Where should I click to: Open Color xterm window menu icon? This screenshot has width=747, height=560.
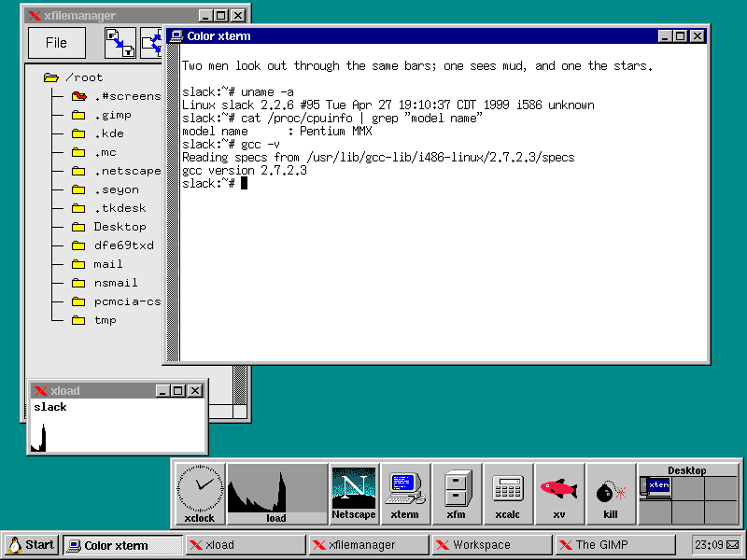[x=176, y=36]
